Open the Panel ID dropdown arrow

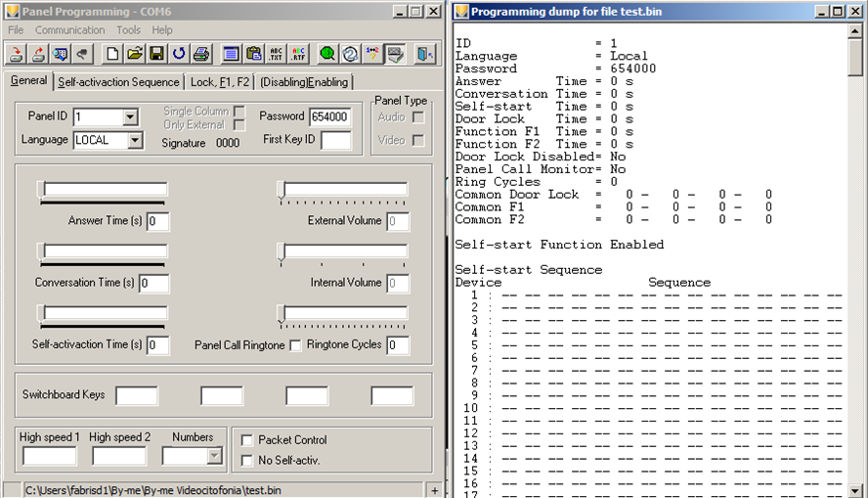tap(130, 116)
